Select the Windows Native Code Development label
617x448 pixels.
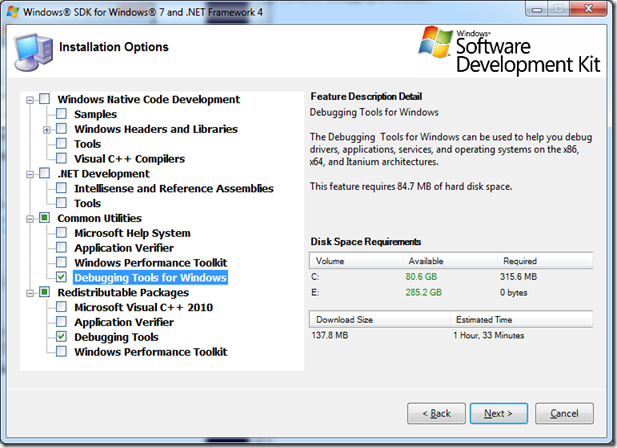pyautogui.click(x=148, y=99)
